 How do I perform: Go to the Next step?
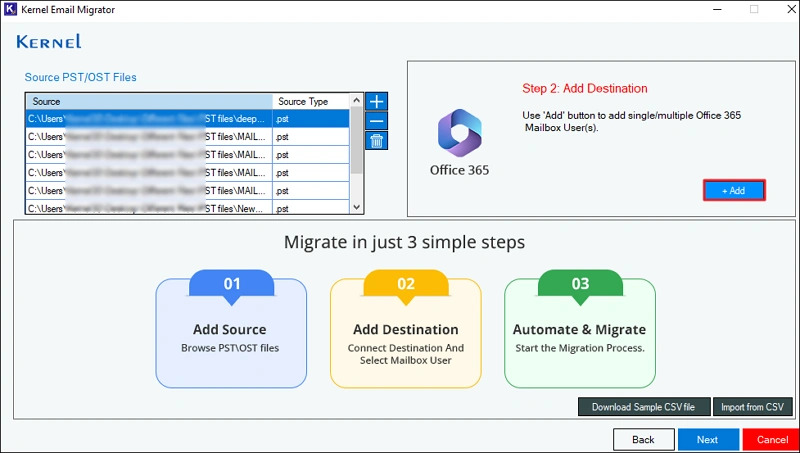point(707,439)
